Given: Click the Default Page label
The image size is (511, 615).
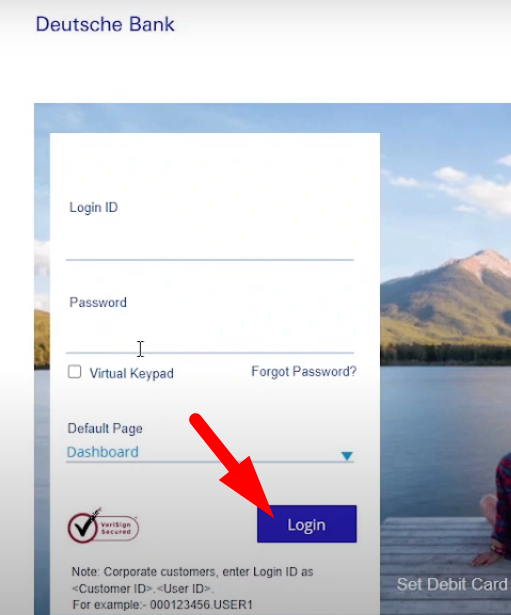Looking at the screenshot, I should tap(105, 428).
